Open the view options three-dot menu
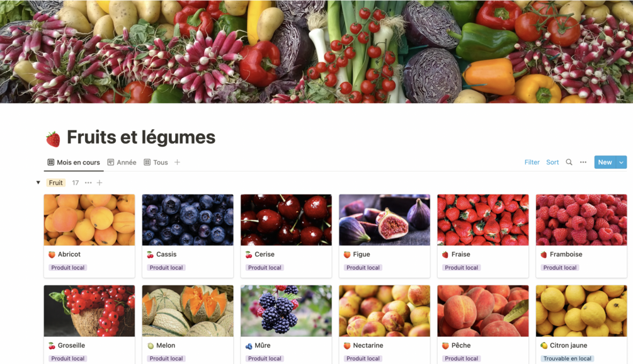 click(x=583, y=162)
